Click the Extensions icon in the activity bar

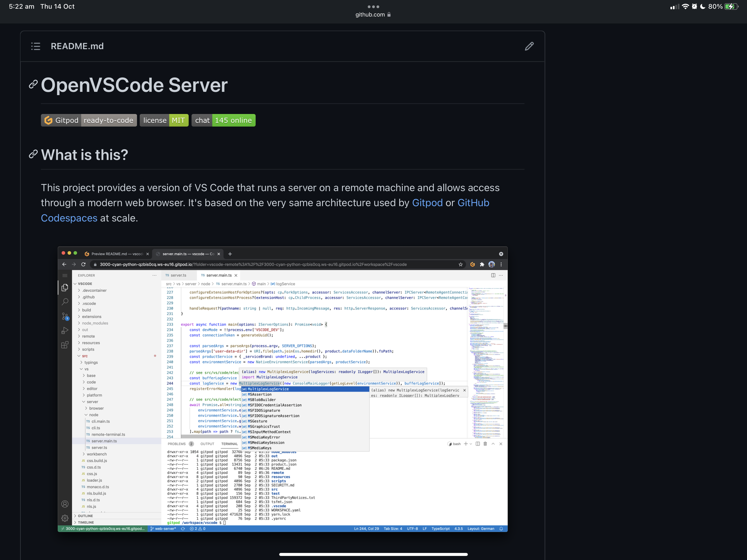click(x=65, y=345)
